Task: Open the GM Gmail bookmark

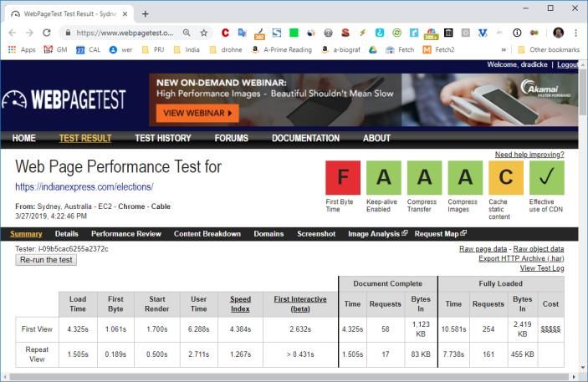Action: [x=55, y=49]
